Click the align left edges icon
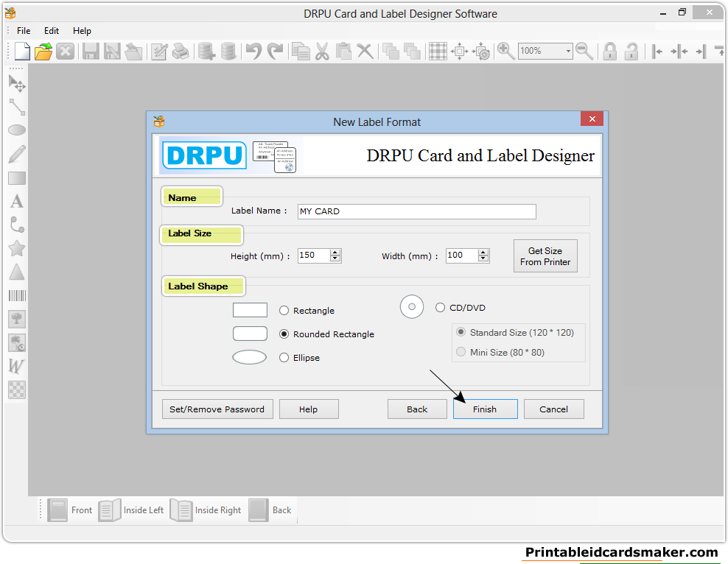Image resolution: width=728 pixels, height=564 pixels. (x=657, y=51)
